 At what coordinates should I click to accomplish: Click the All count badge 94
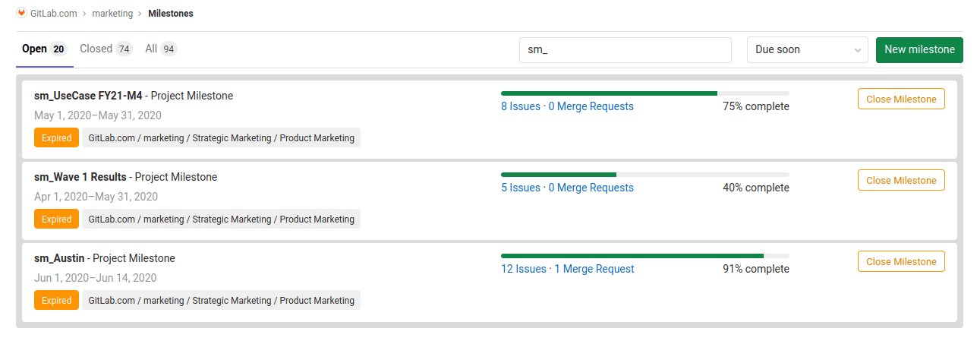tap(169, 49)
